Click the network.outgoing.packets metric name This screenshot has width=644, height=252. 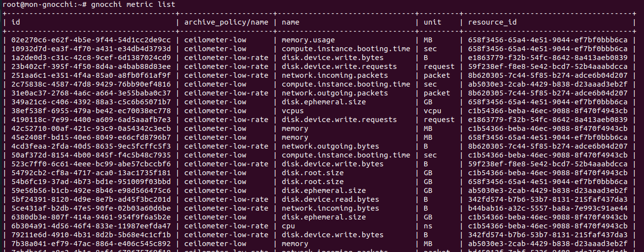pyautogui.click(x=328, y=93)
